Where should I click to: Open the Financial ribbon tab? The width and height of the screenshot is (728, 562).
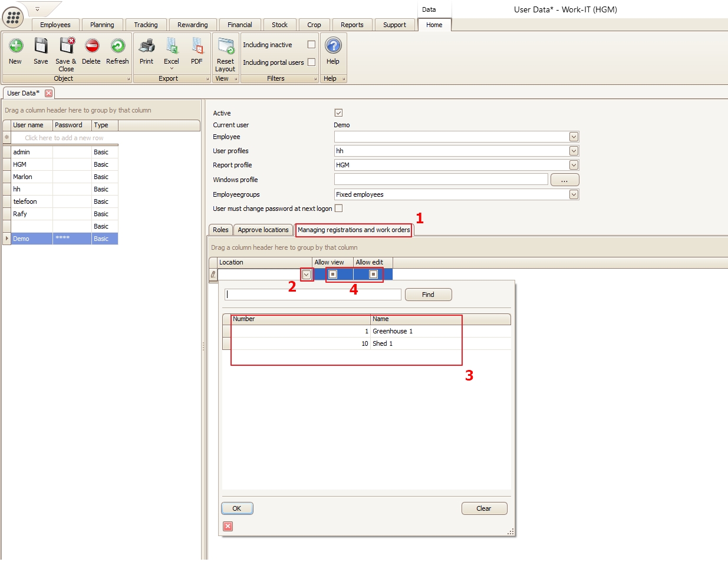[239, 25]
